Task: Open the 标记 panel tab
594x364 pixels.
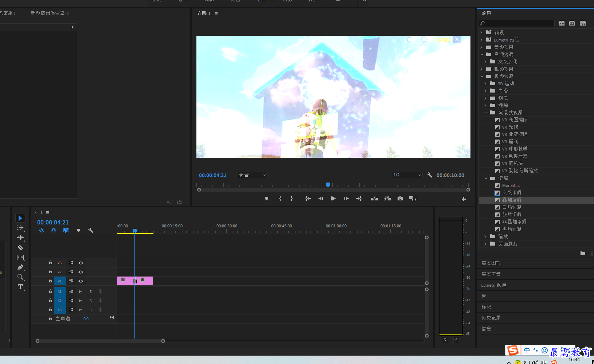Action: click(x=486, y=307)
